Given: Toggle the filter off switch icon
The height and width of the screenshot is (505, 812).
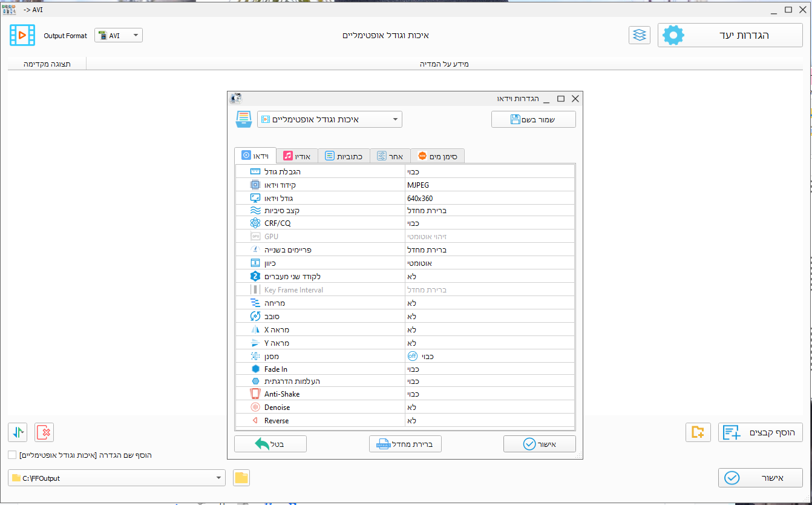Looking at the screenshot, I should [413, 356].
